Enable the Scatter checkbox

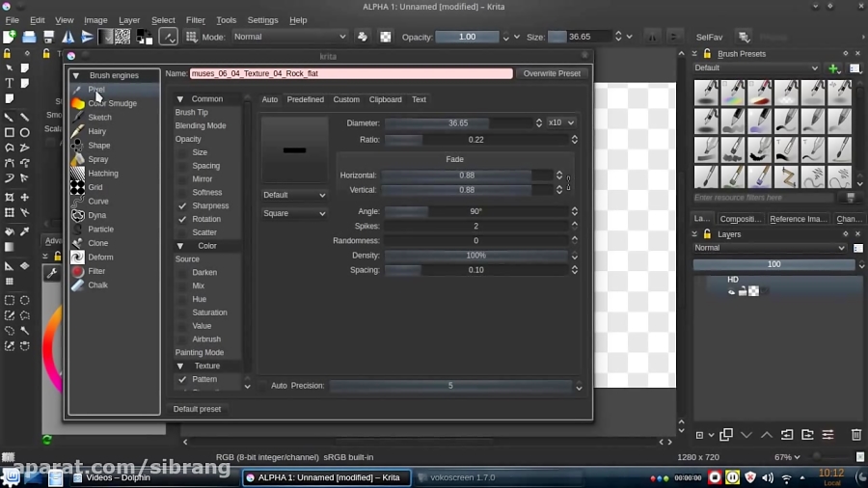[182, 232]
